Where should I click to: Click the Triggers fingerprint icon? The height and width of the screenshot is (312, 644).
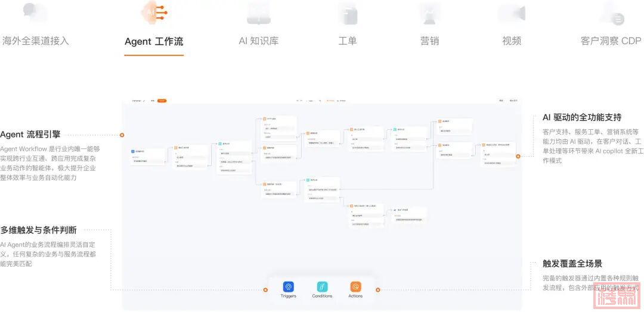[289, 286]
